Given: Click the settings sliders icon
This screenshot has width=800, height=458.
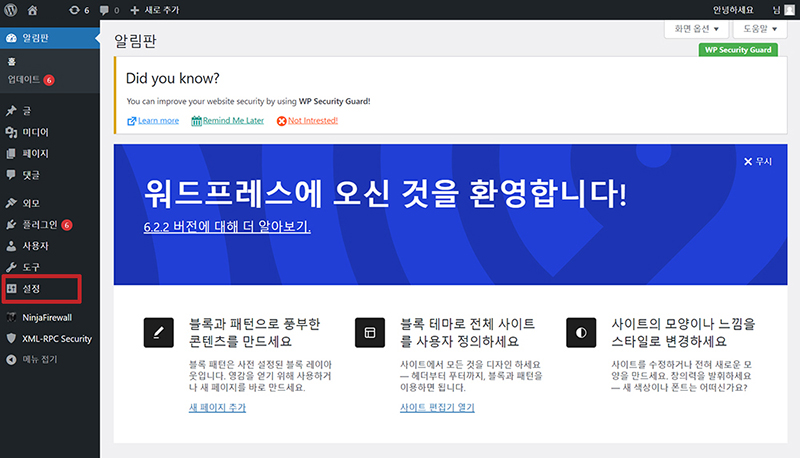Looking at the screenshot, I should click(x=11, y=289).
